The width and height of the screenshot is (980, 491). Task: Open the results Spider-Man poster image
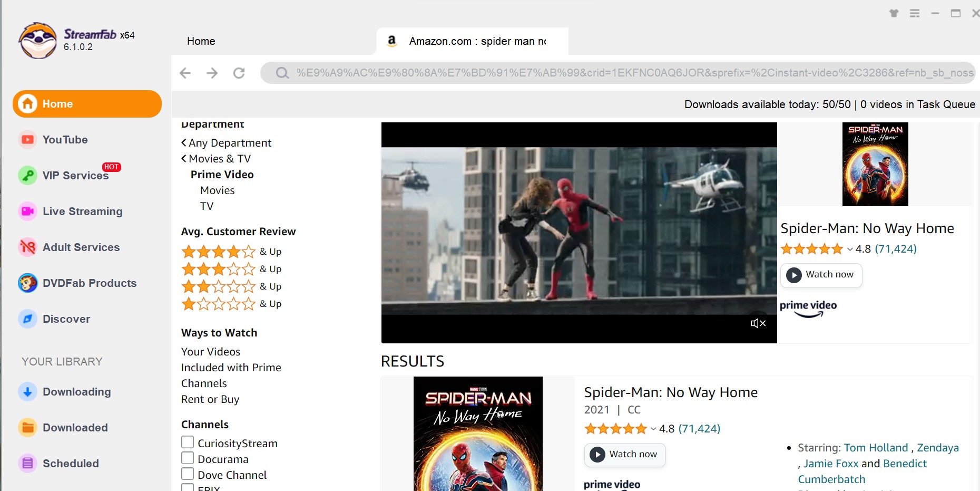[x=478, y=434]
